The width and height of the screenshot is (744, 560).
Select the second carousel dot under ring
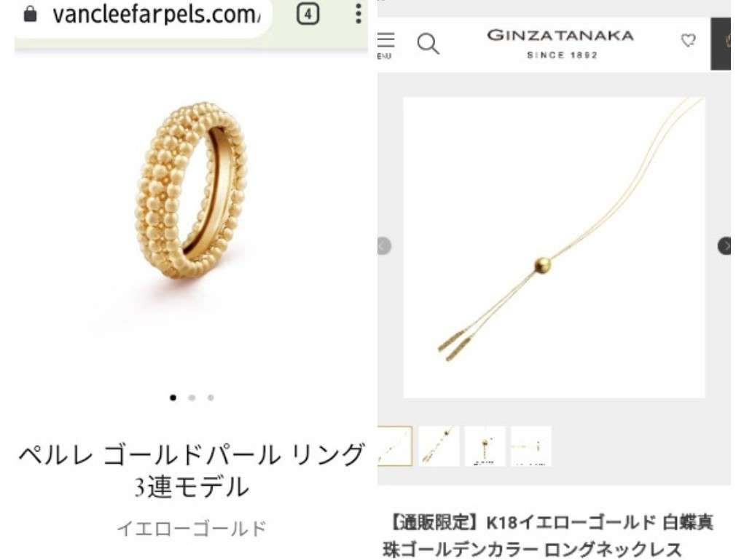pyautogui.click(x=192, y=398)
